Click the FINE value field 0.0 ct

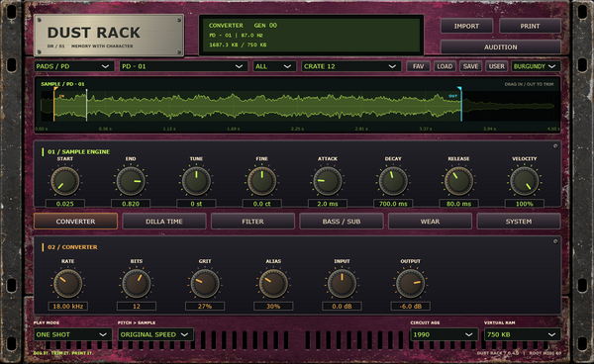click(261, 204)
